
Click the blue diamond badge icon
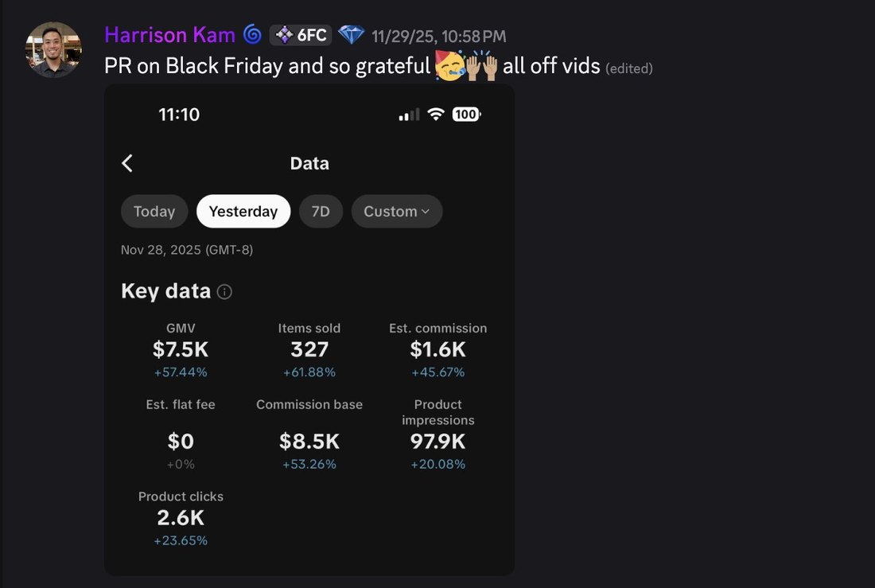coord(351,35)
